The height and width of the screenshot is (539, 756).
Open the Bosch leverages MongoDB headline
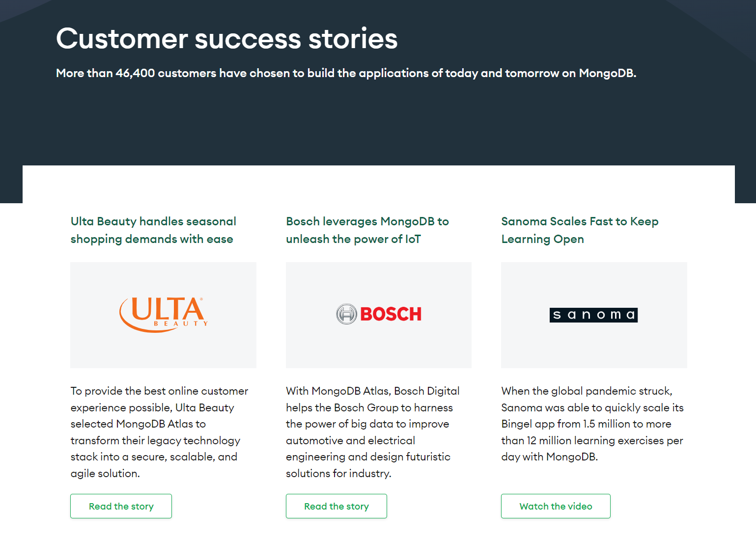tap(367, 230)
